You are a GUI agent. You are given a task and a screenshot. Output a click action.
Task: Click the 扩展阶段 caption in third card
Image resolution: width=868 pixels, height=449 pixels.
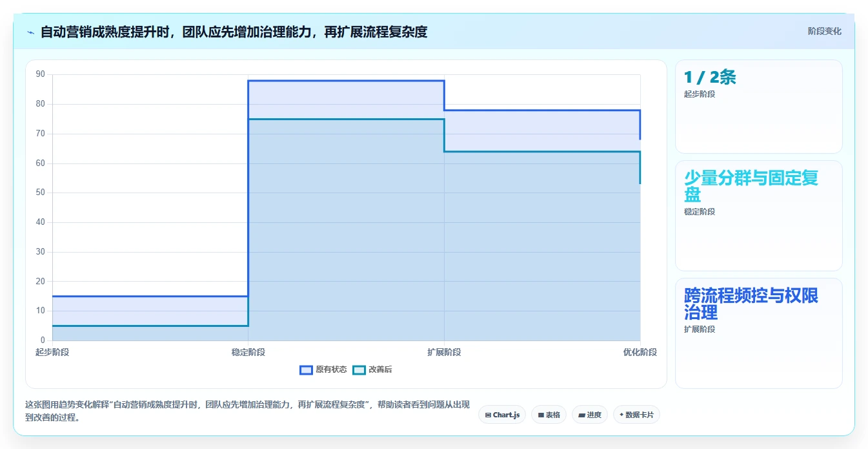point(700,329)
